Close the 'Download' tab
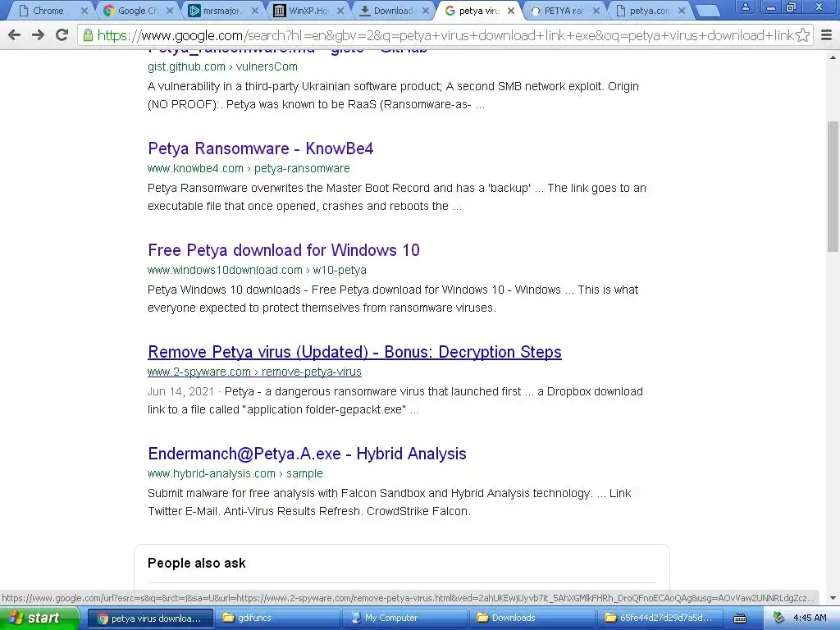Screen dimensions: 840x630 (x=426, y=11)
